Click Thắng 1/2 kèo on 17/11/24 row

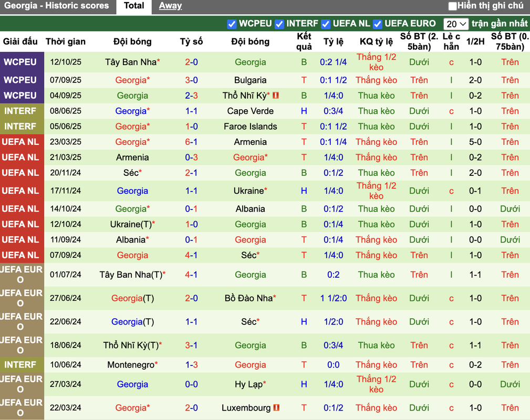376,191
